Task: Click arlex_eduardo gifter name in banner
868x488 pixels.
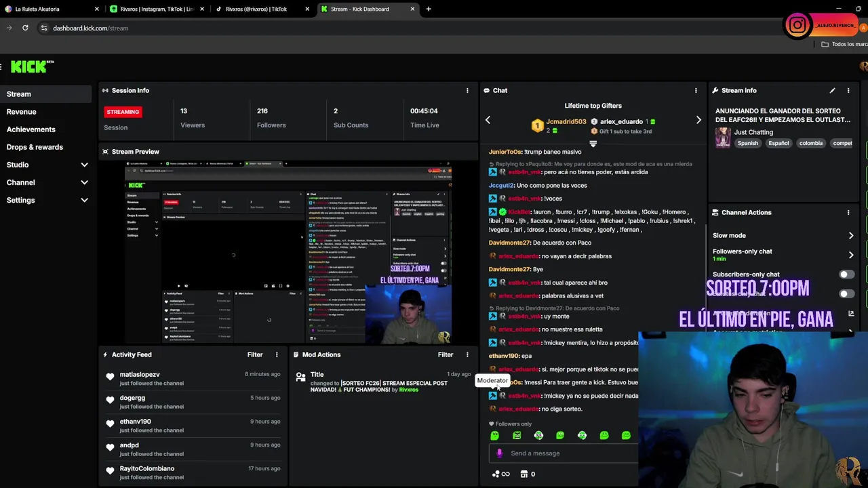Action: point(621,122)
